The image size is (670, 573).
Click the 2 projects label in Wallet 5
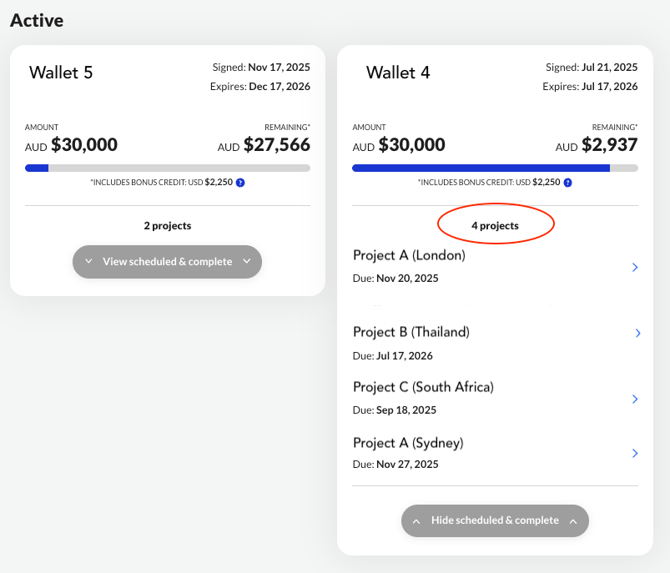coord(167,226)
